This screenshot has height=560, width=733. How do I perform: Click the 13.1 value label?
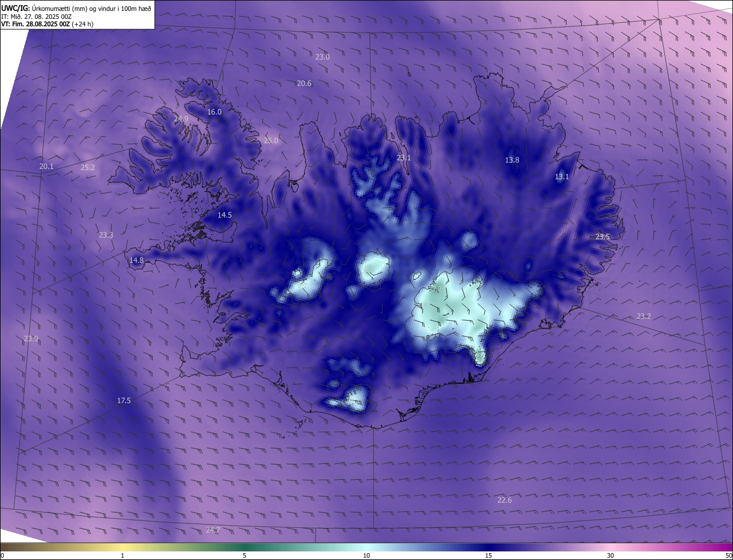point(562,176)
